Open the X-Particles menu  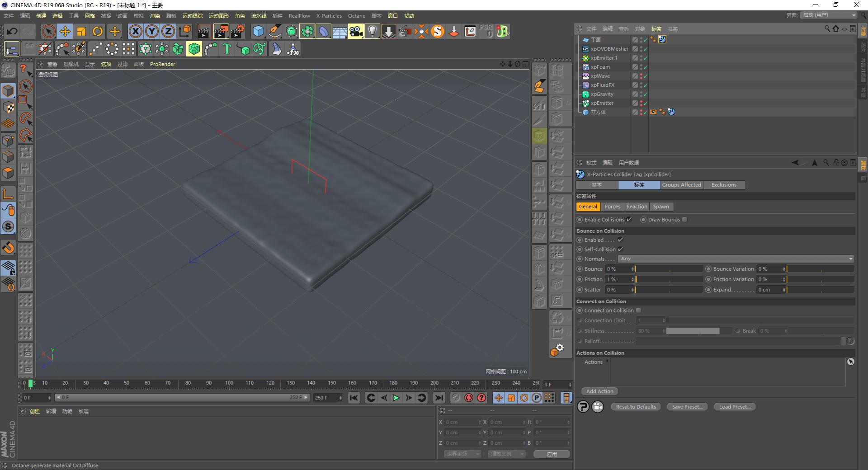click(x=329, y=16)
